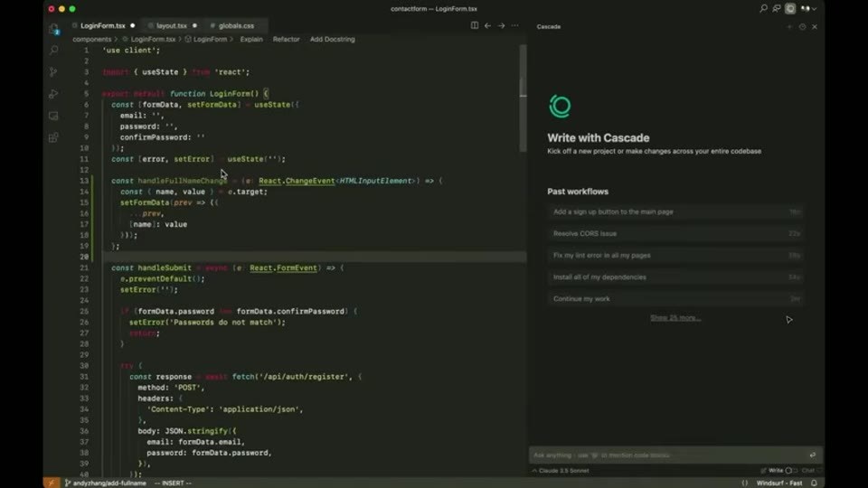Screen dimensions: 868x488
Task: Open the Source Control view icon
Action: click(x=53, y=72)
